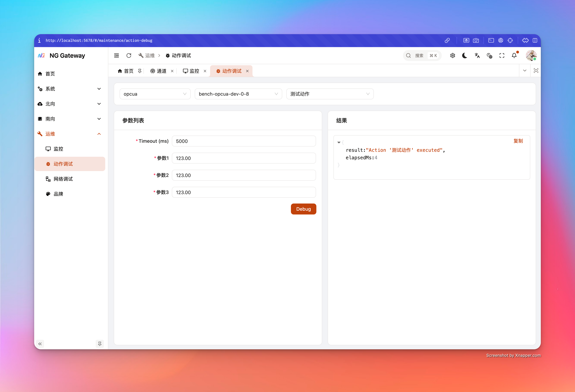Open the opcua driver dropdown
This screenshot has width=575, height=392.
(155, 94)
